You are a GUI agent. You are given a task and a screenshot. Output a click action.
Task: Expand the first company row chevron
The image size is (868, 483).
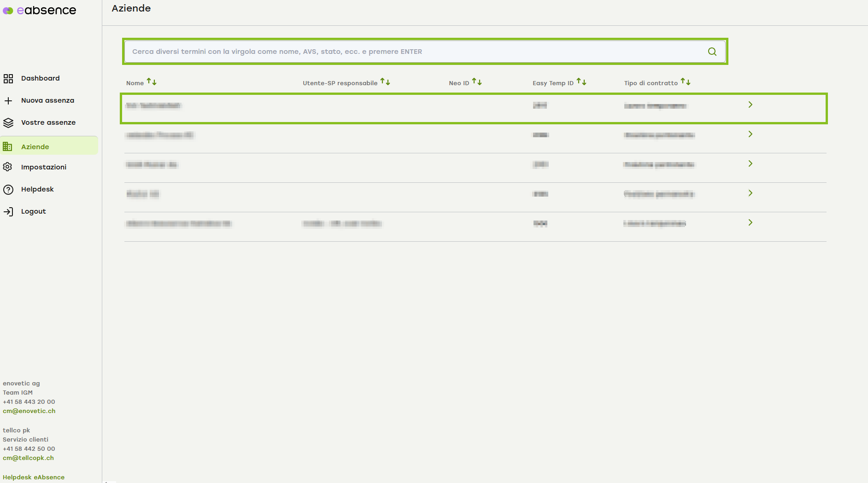(750, 105)
